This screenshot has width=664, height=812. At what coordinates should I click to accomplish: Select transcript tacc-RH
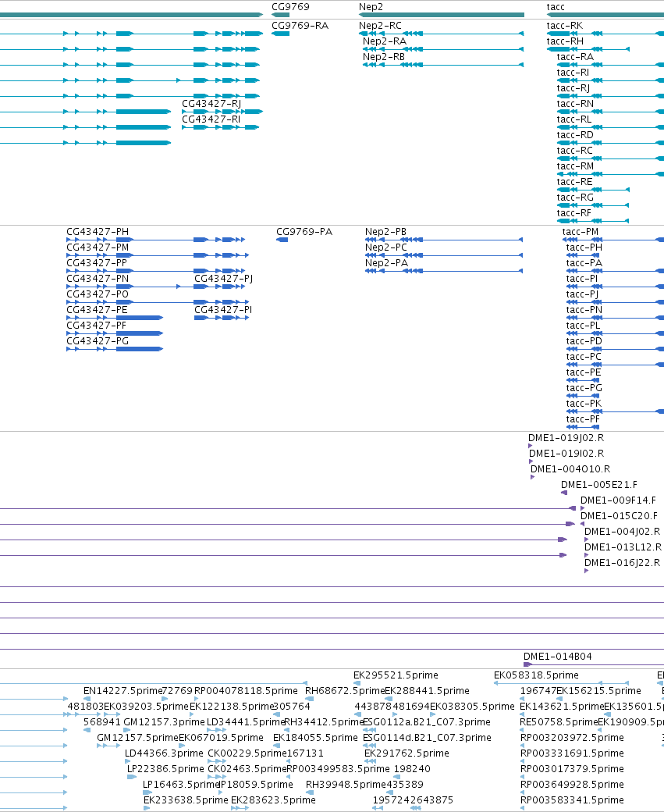[565, 41]
